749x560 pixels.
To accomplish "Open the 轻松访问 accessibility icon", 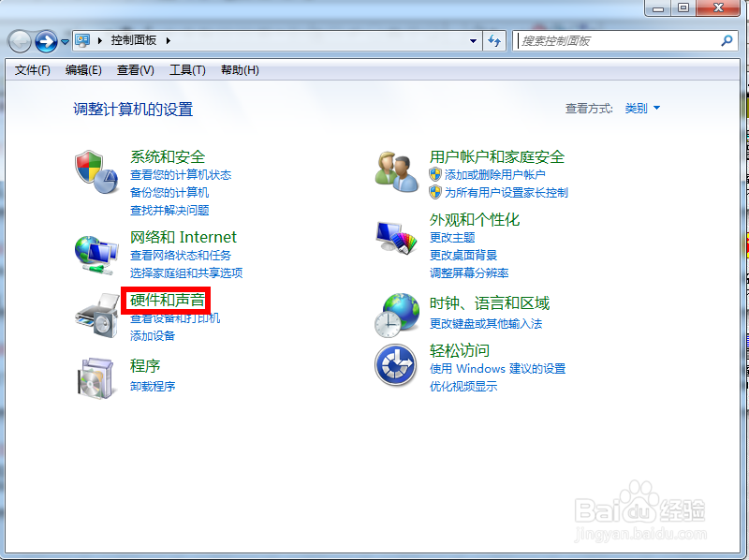I will pyautogui.click(x=395, y=365).
